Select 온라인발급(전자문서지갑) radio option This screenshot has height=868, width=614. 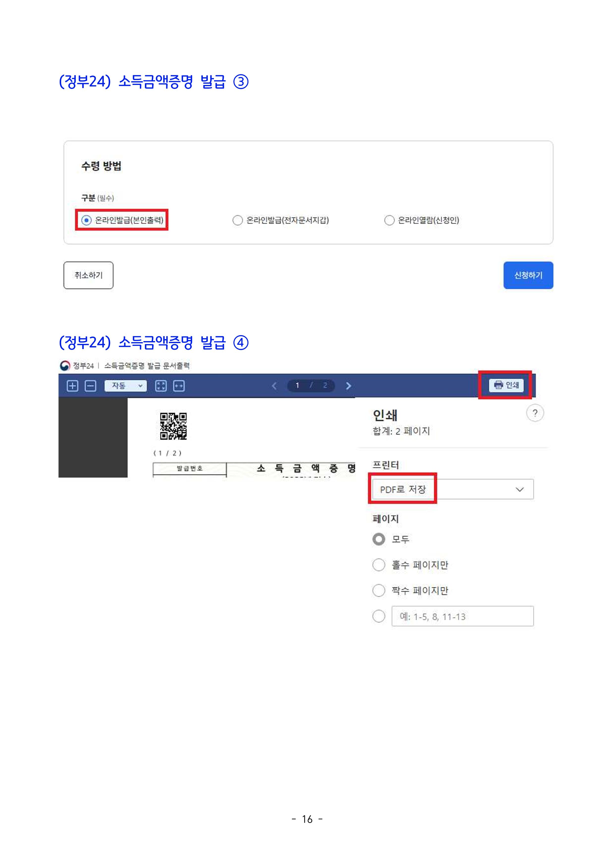[x=238, y=220]
